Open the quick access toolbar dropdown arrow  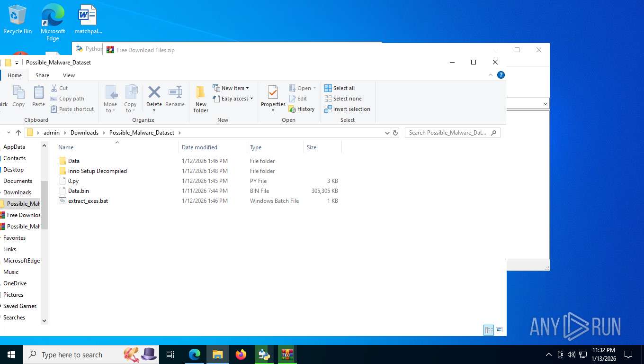point(17,63)
